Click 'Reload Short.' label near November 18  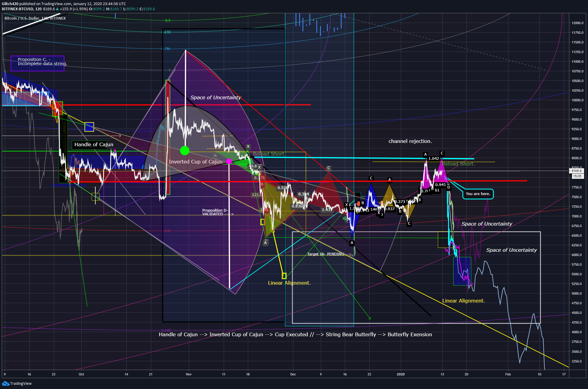[x=269, y=154]
